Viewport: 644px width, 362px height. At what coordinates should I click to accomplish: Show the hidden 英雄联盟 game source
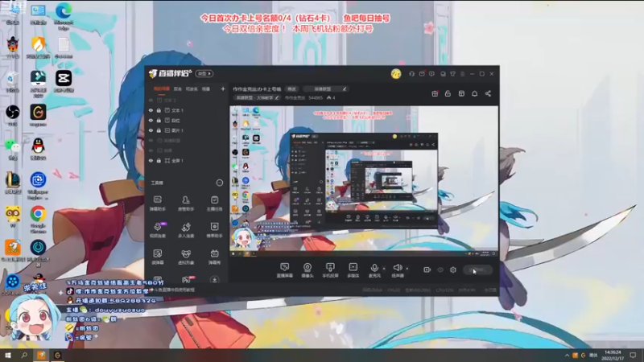coord(151,140)
